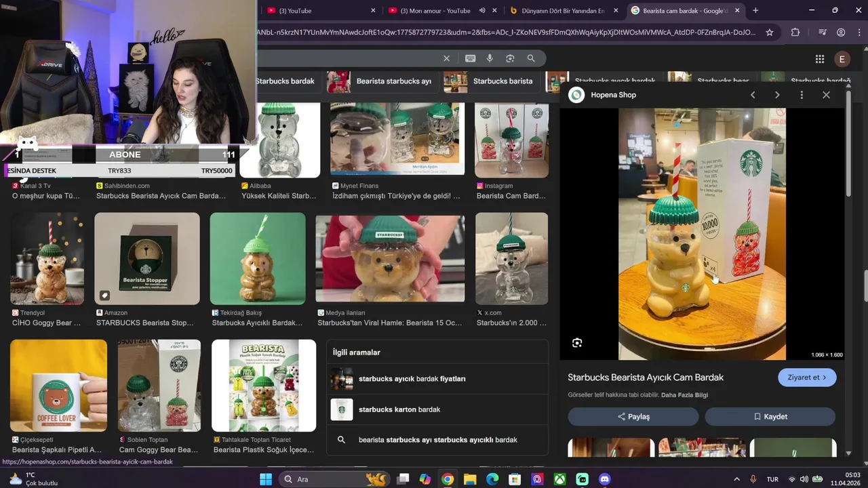Click the Ziyaret et button
868x488 pixels.
click(807, 378)
